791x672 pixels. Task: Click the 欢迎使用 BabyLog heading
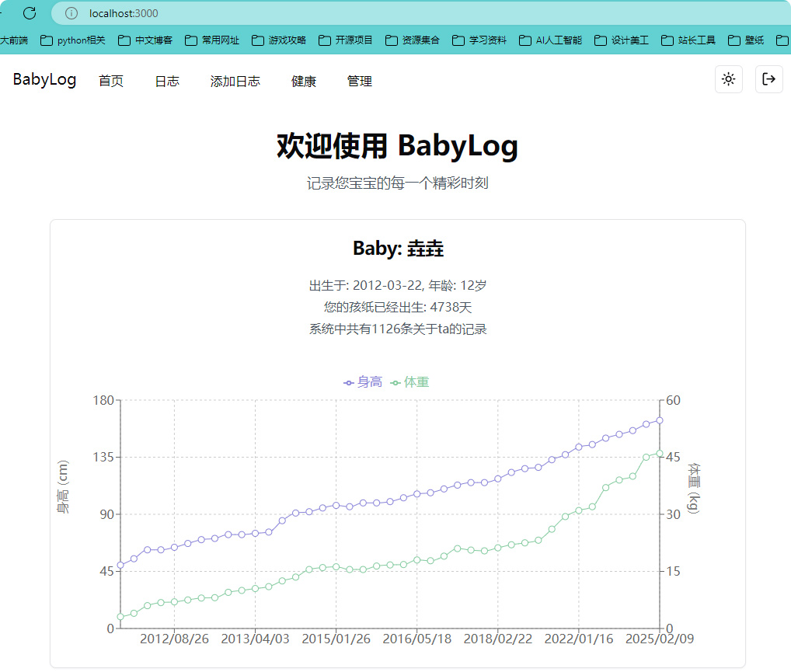pos(398,146)
